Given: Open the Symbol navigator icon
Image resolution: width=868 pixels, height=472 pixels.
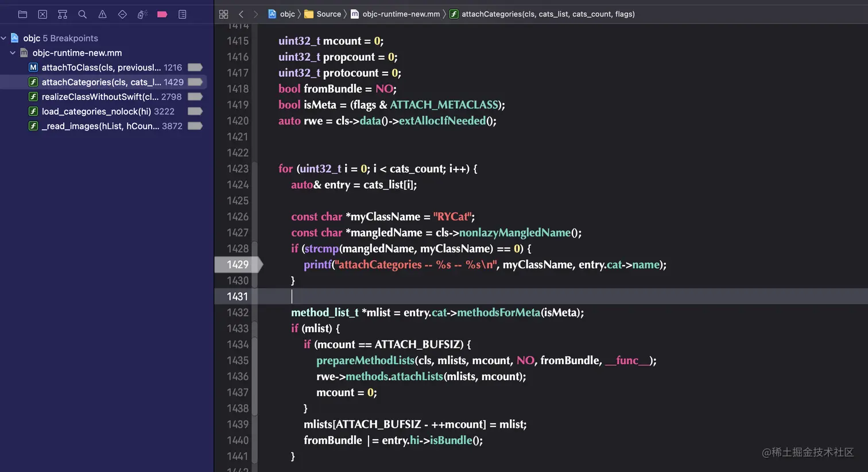Looking at the screenshot, I should [63, 14].
